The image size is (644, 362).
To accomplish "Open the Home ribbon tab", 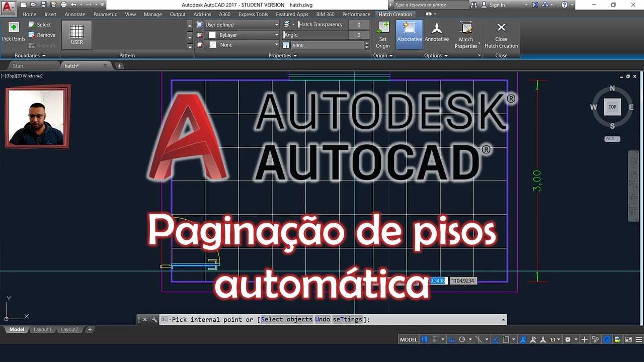I will tap(29, 15).
